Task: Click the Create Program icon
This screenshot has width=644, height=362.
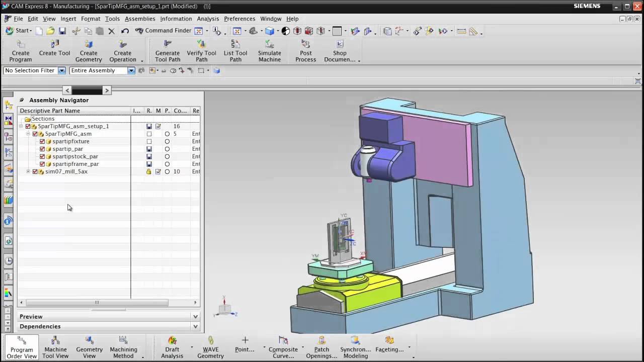Action: 21,44
